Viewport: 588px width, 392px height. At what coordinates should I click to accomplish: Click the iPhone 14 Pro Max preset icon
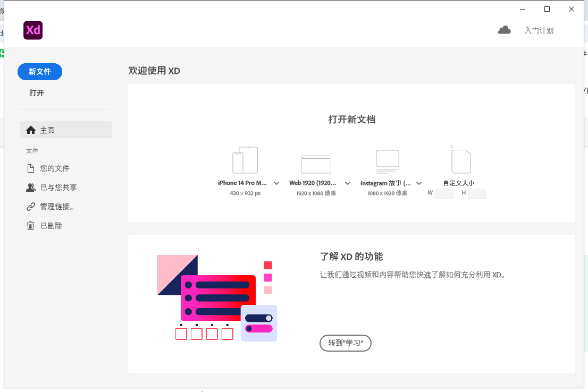[x=245, y=160]
